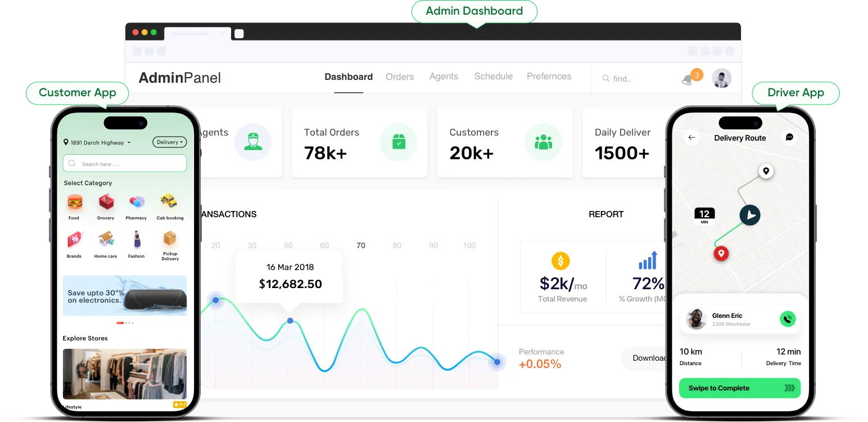Select the Food category in Customer App
868x422 pixels.
click(x=74, y=201)
